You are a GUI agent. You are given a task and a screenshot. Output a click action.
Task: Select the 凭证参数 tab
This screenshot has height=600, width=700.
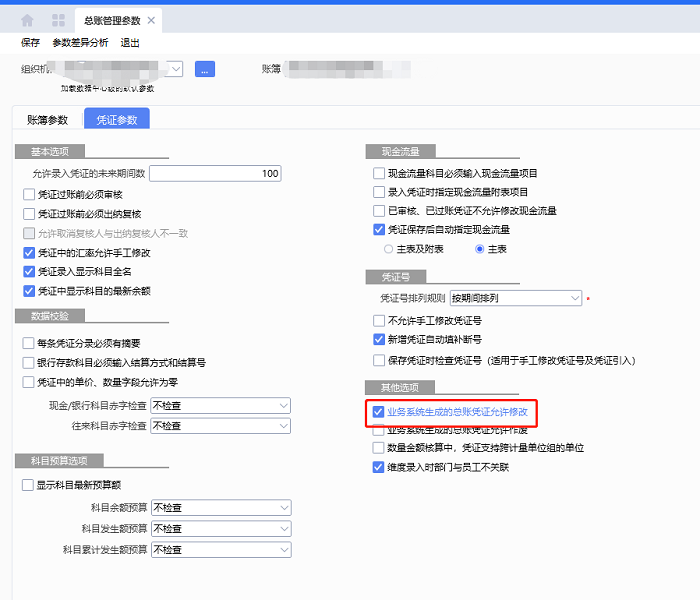click(x=116, y=119)
